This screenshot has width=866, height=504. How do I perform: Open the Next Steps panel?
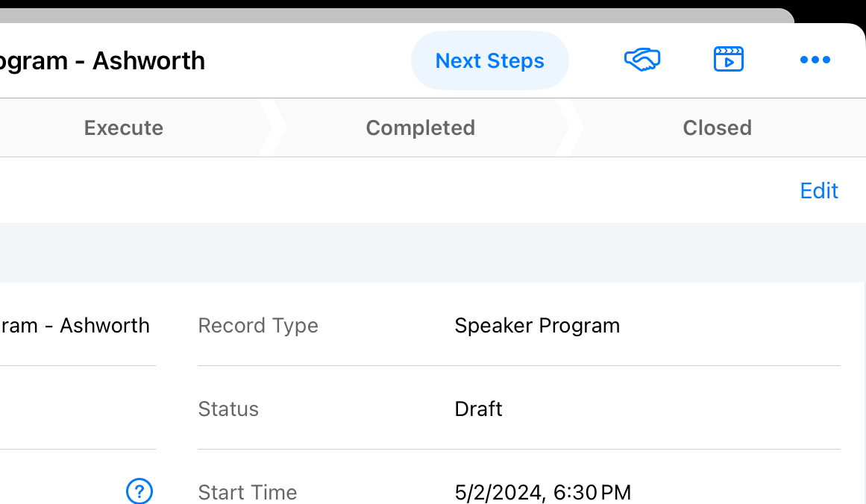[489, 61]
